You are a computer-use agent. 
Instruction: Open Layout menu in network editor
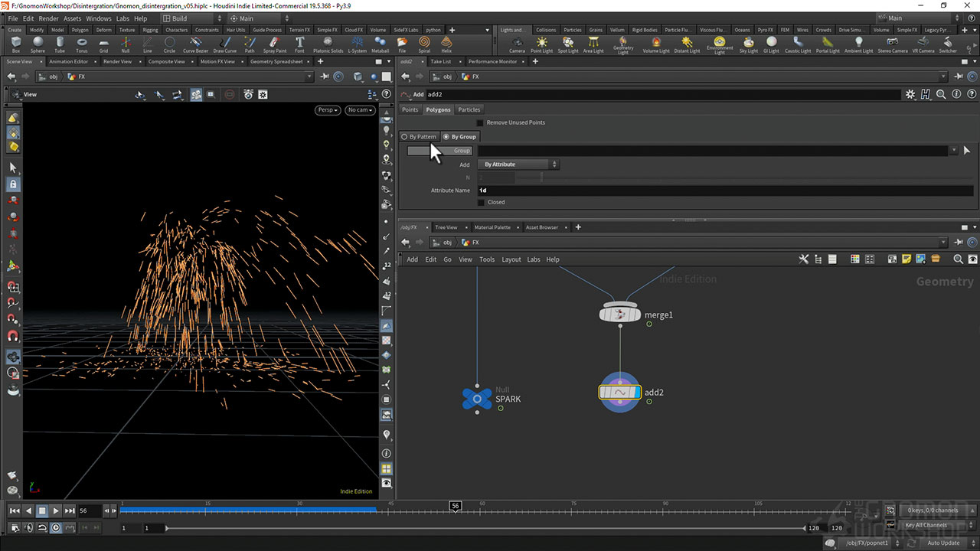click(511, 259)
